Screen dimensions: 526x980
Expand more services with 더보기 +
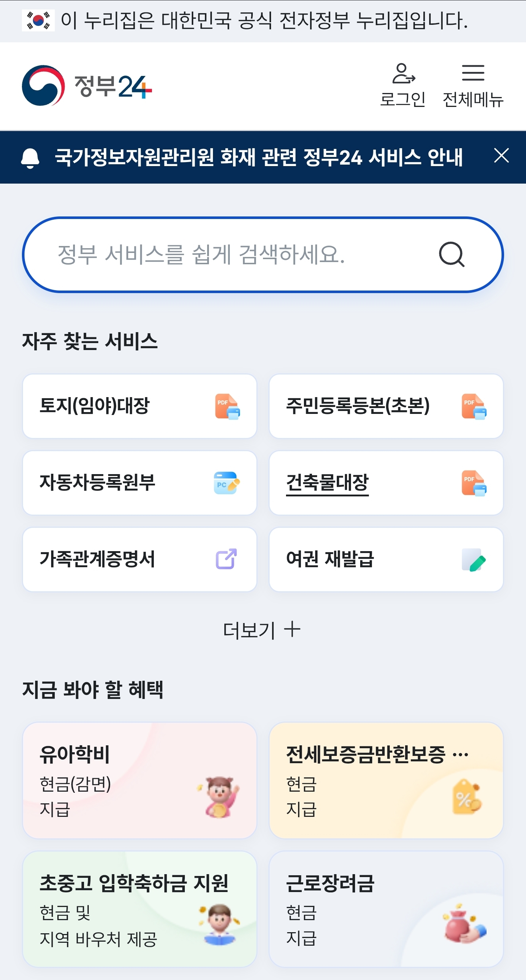click(262, 630)
